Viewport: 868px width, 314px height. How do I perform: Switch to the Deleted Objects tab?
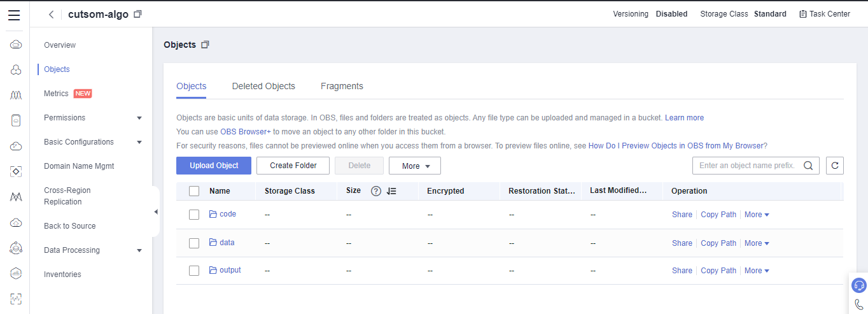[263, 86]
